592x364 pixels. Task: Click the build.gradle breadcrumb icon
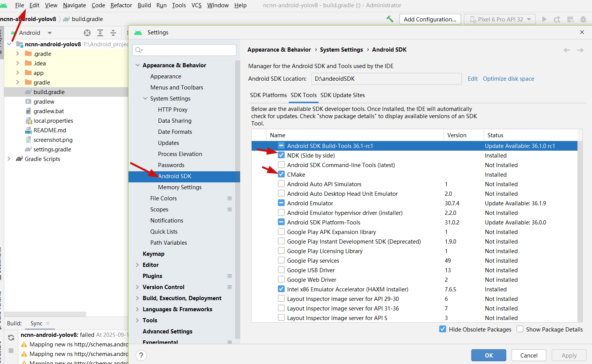click(x=67, y=19)
